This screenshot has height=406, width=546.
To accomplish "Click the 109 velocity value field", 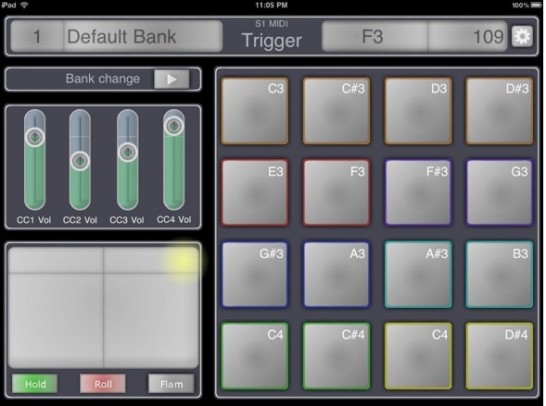I will coord(467,37).
